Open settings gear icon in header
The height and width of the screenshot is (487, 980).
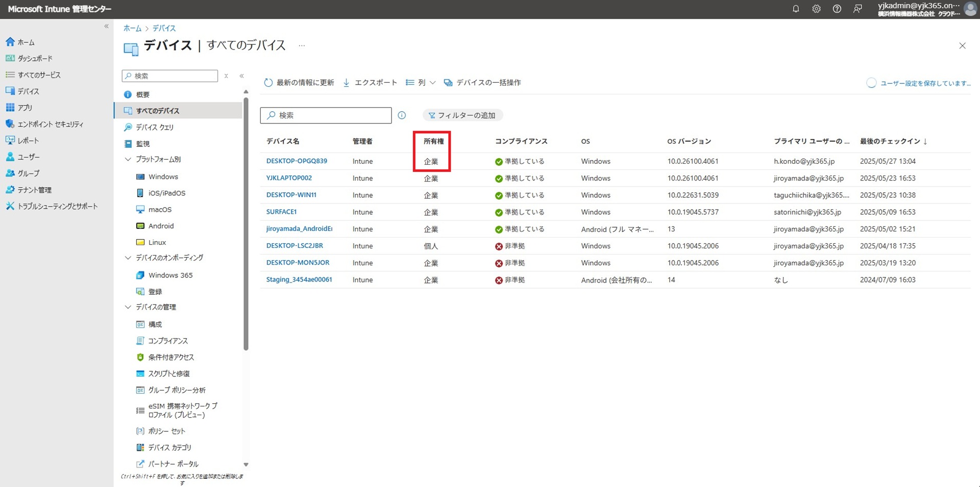pos(816,9)
